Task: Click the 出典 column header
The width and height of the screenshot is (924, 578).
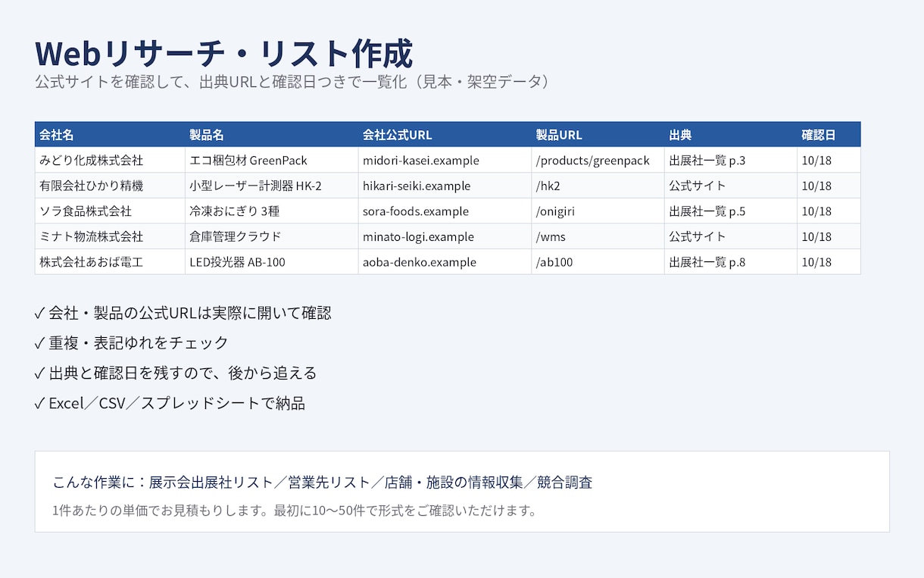Action: (731, 135)
